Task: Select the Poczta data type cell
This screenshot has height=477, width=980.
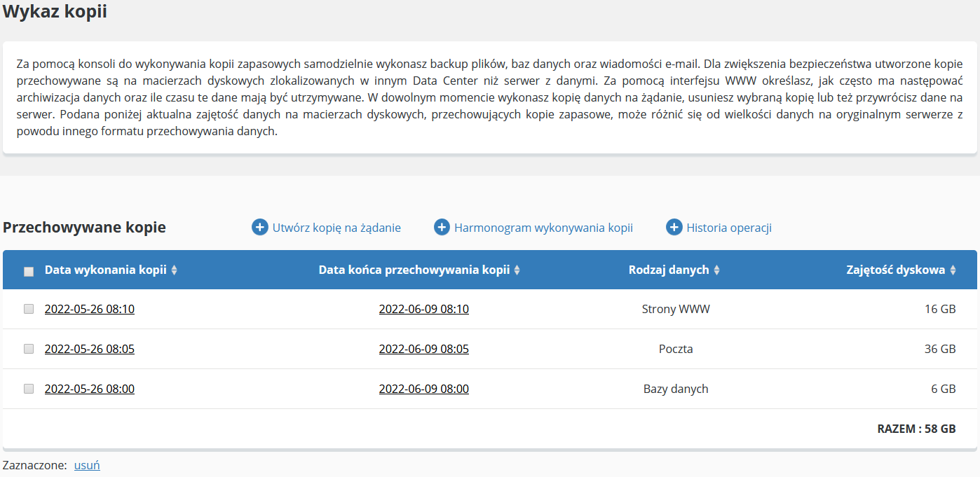Action: pos(676,349)
